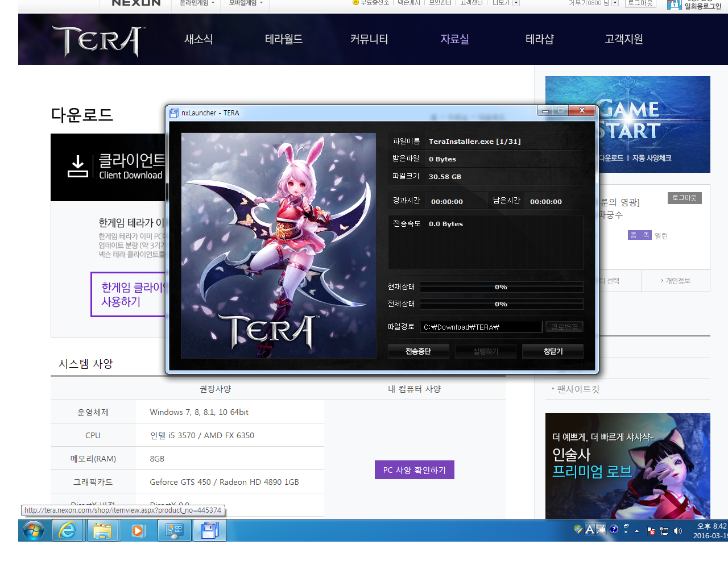
Task: Click the 파일경로 download path field
Action: point(481,327)
